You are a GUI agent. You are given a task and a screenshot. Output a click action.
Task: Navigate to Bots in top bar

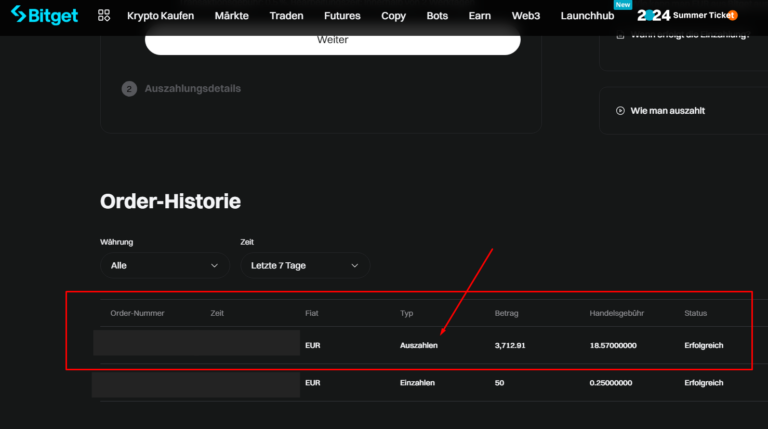[437, 16]
